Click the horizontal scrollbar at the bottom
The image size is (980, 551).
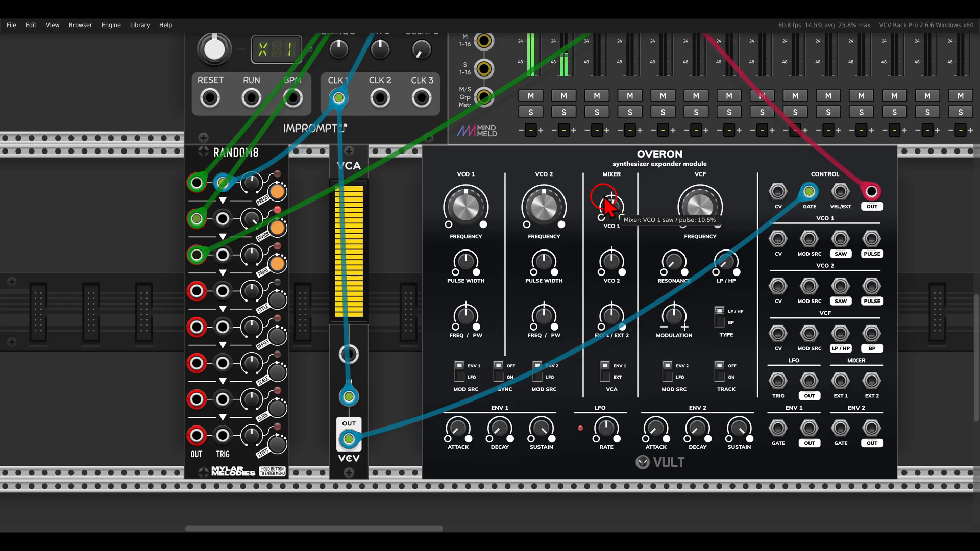(313, 529)
